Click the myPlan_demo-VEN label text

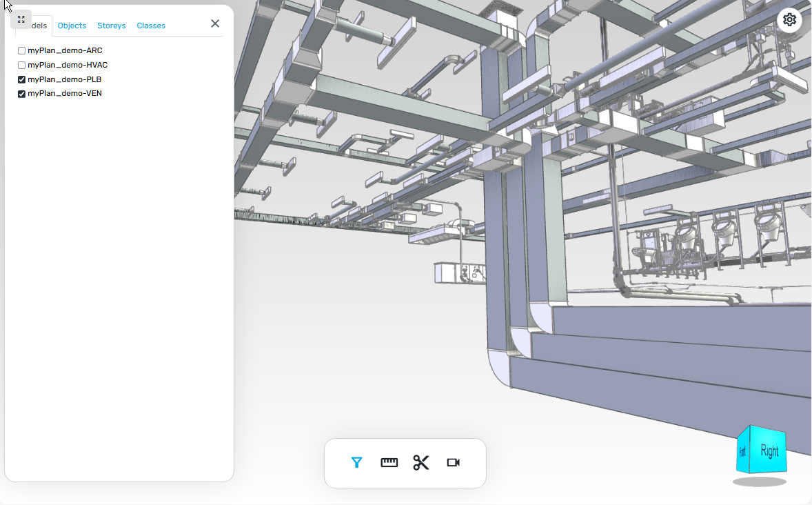point(65,93)
